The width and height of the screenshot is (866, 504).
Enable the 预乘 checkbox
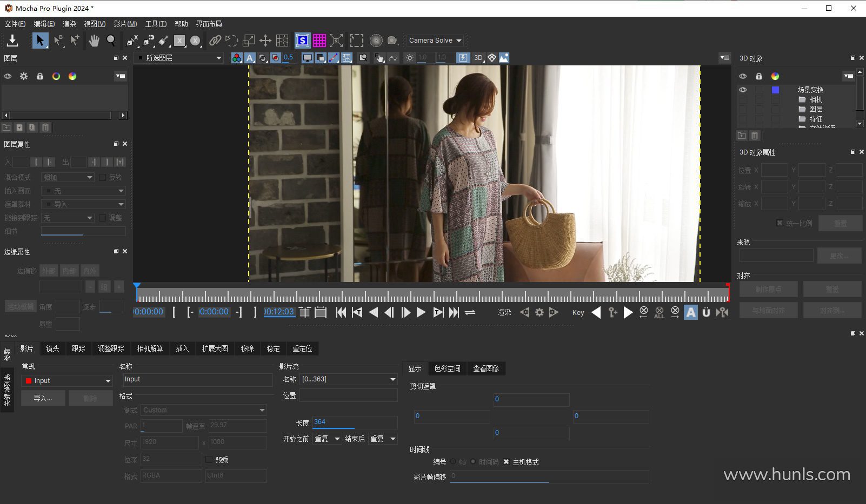pyautogui.click(x=210, y=460)
